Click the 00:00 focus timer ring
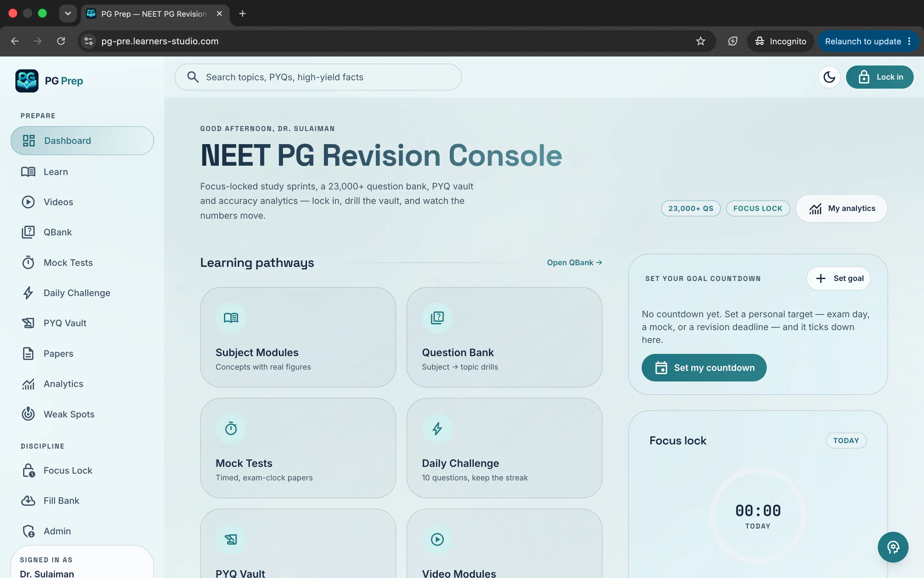 coord(758,516)
